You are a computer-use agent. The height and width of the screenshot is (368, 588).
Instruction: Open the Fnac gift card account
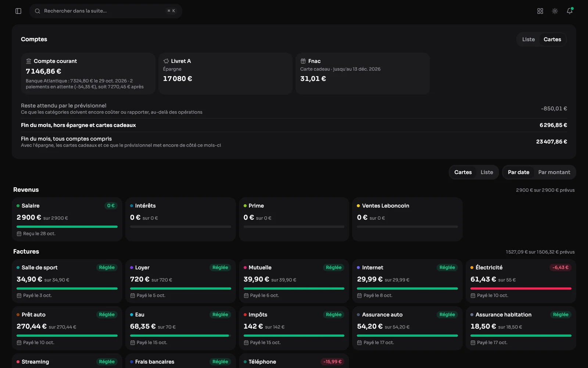pyautogui.click(x=362, y=74)
